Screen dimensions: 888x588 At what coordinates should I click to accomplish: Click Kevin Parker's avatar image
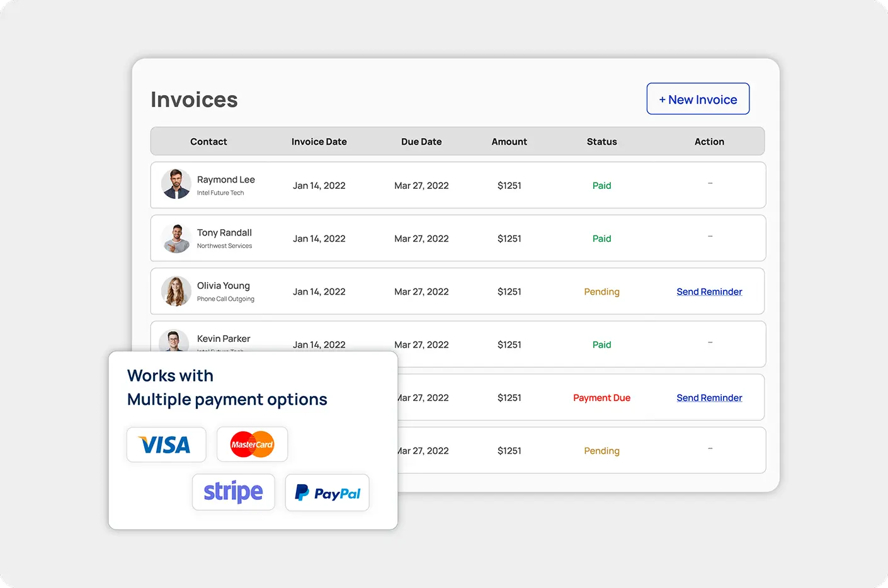point(174,340)
